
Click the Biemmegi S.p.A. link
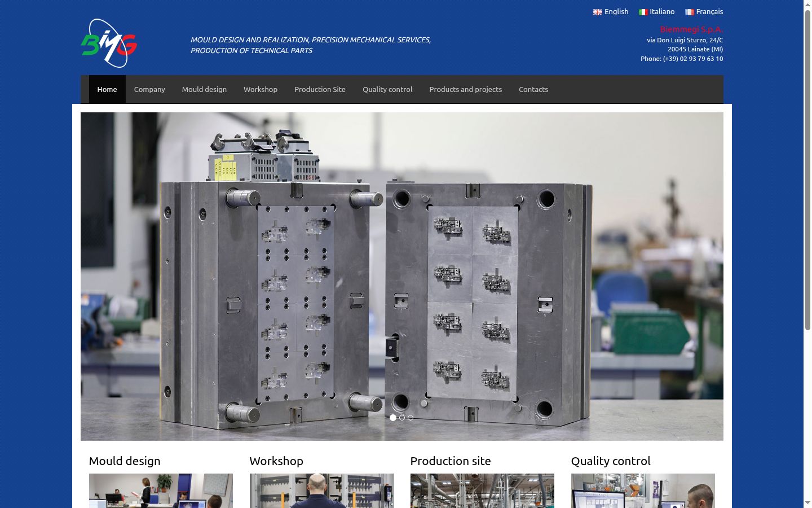click(x=691, y=29)
